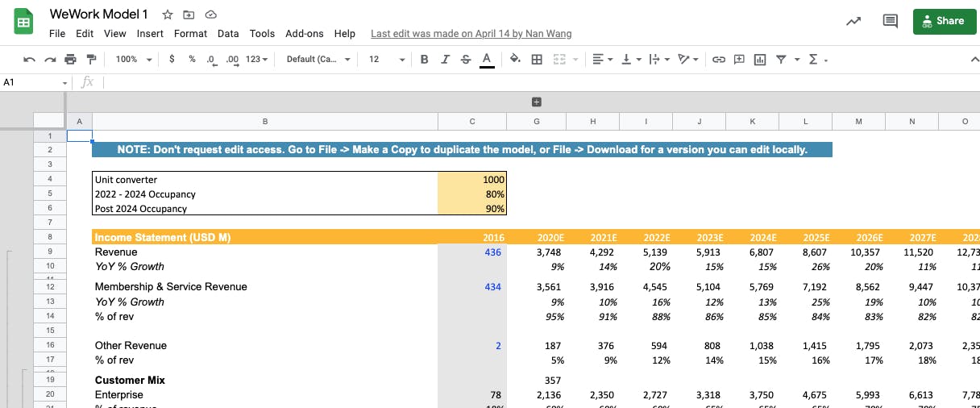Open the Add-ons menu
The height and width of the screenshot is (408, 980).
click(x=305, y=34)
